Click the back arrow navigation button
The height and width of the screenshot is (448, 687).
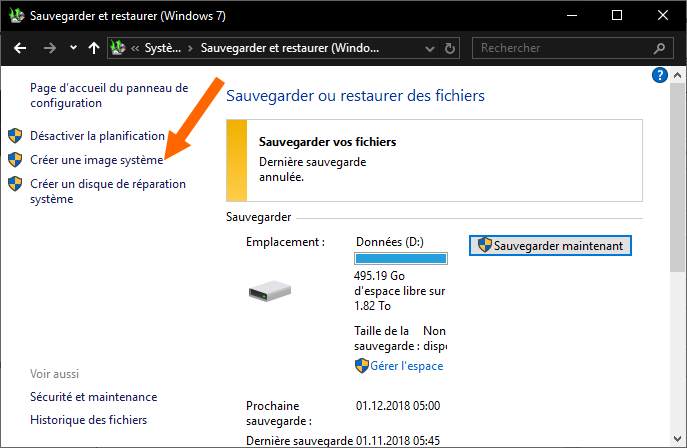[20, 48]
